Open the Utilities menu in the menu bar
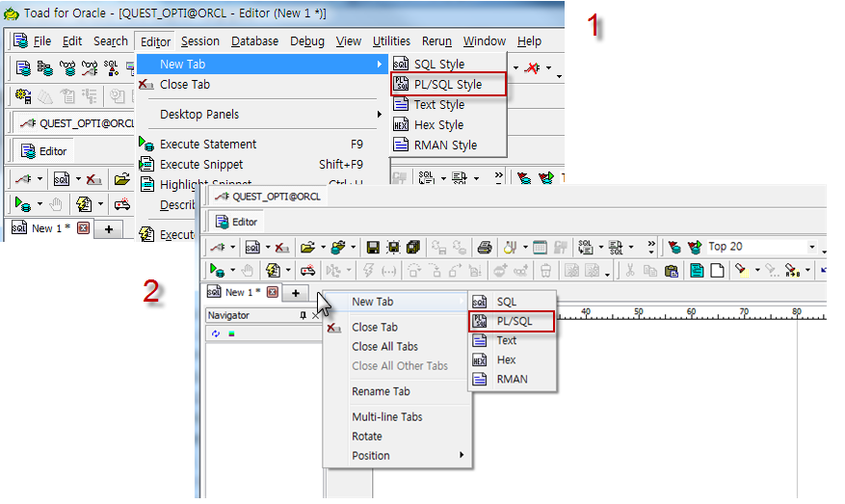Image resolution: width=845 pixels, height=504 pixels. point(391,41)
